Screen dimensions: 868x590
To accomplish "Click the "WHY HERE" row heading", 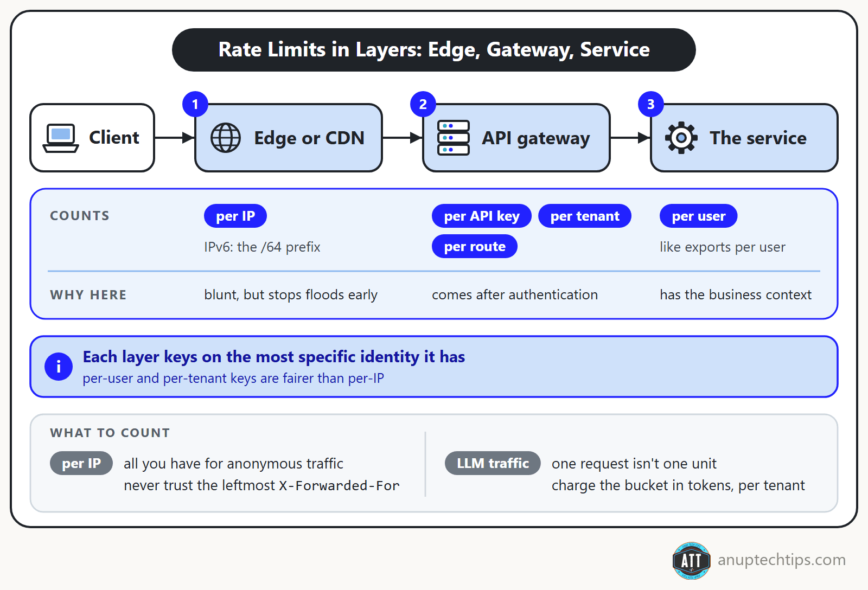I will [x=88, y=295].
